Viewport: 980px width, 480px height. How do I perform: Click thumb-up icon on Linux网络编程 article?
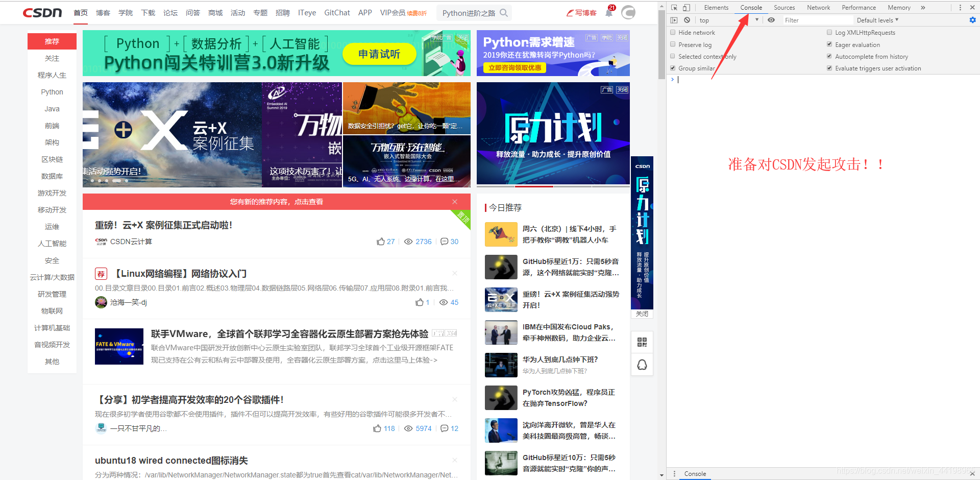click(x=420, y=302)
